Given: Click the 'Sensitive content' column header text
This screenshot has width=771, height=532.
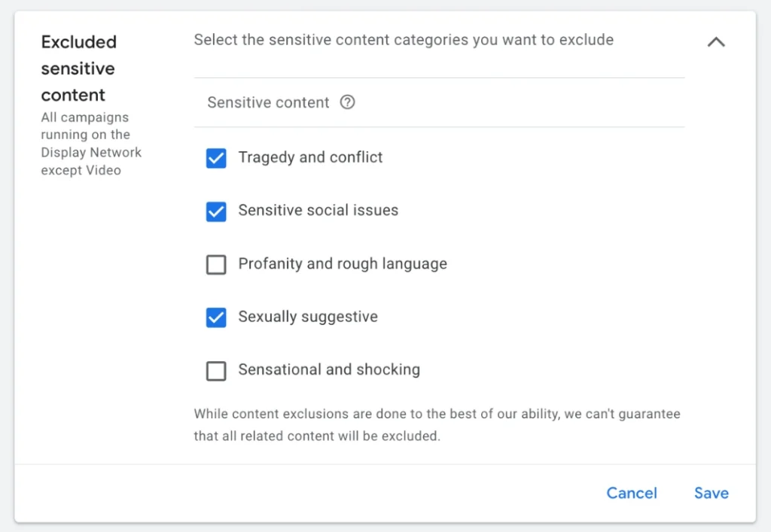Looking at the screenshot, I should point(268,102).
